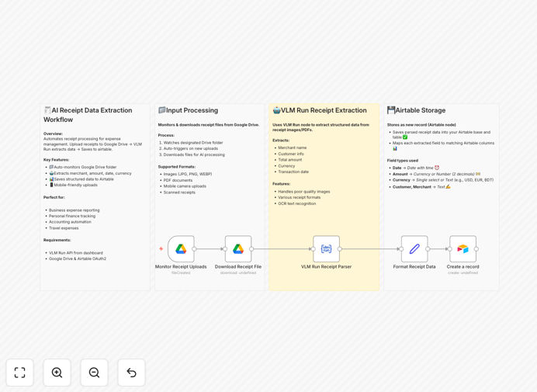Zoom out of the workflow canvas
The width and height of the screenshot is (537, 392).
[x=94, y=373]
